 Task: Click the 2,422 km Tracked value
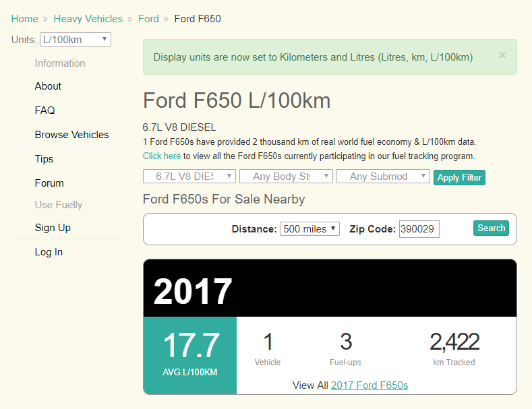coord(454,342)
